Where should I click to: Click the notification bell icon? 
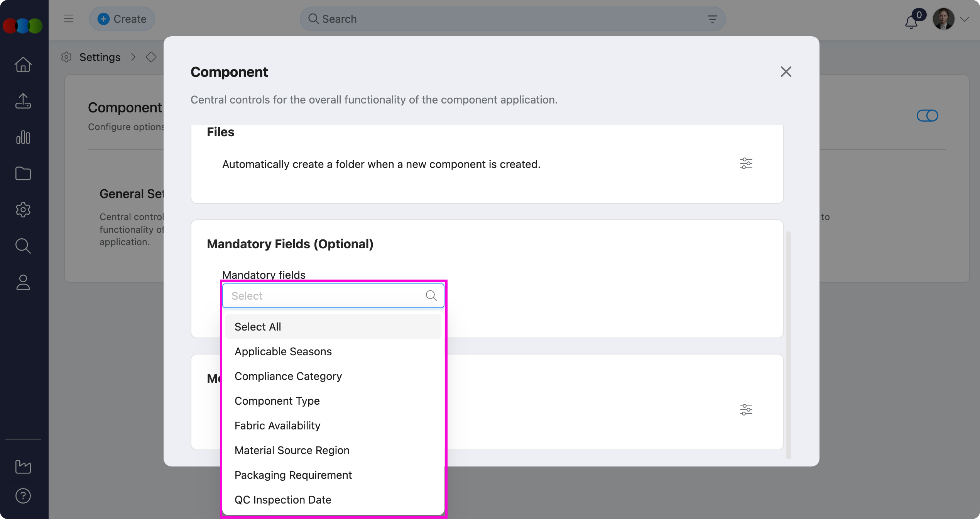pos(911,22)
